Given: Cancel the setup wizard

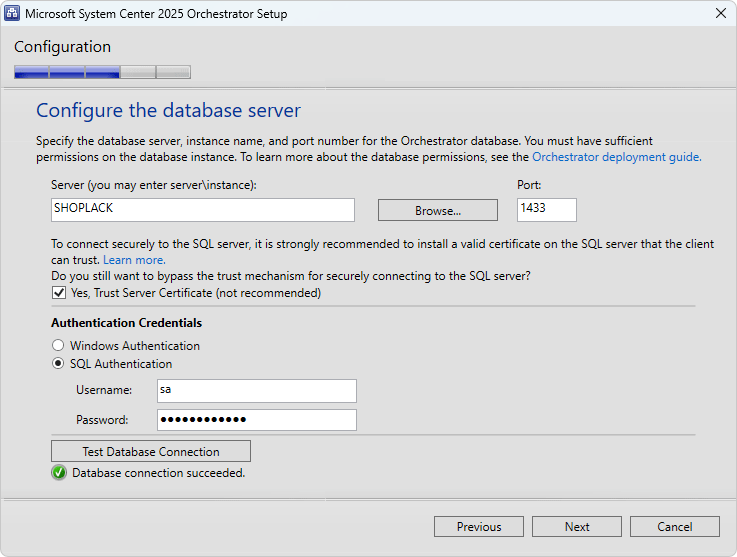Looking at the screenshot, I should (674, 526).
